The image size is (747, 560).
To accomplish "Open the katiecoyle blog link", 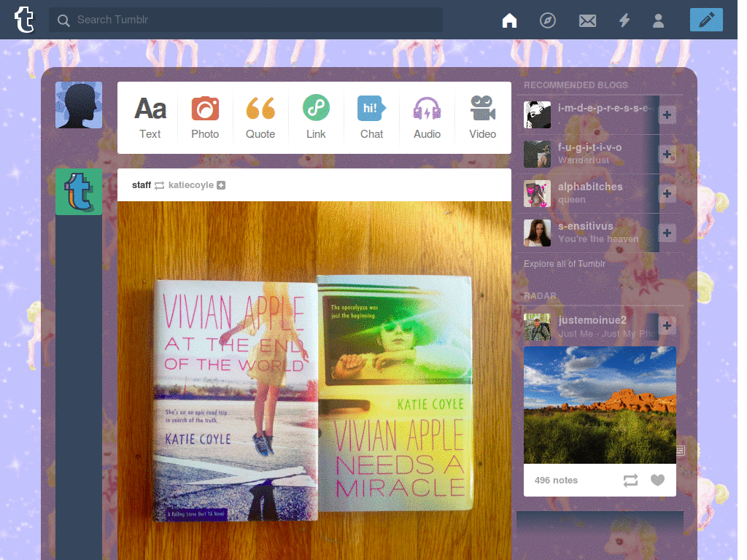I will pyautogui.click(x=191, y=184).
